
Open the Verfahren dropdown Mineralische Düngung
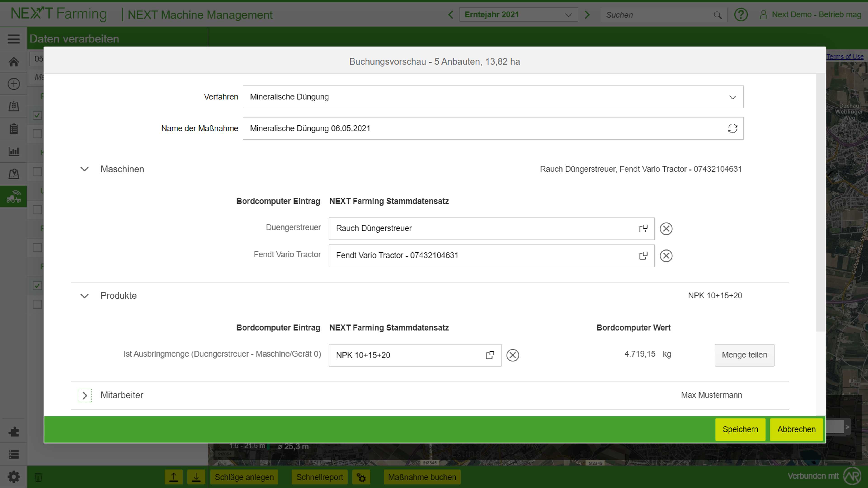tap(493, 97)
